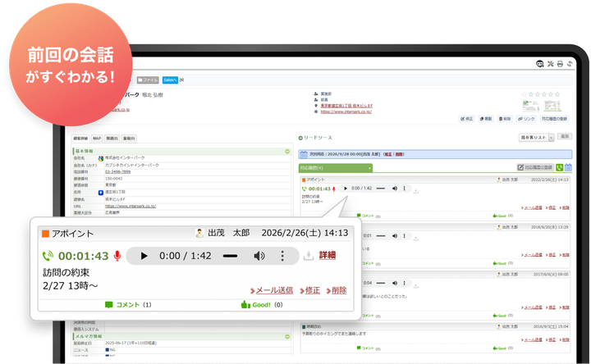
Task: Open the www.interpark.co.jp link in the header
Action: point(346,111)
